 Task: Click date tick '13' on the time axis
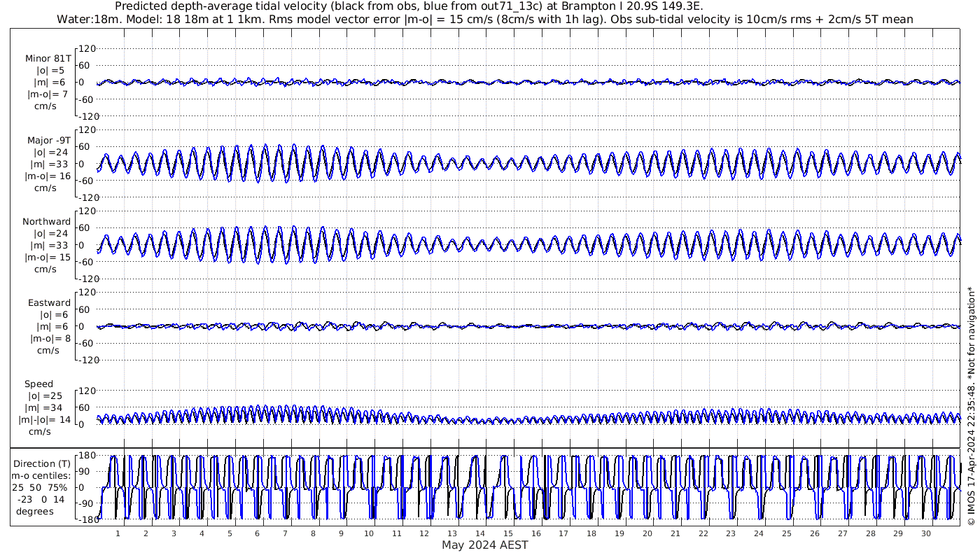click(452, 533)
